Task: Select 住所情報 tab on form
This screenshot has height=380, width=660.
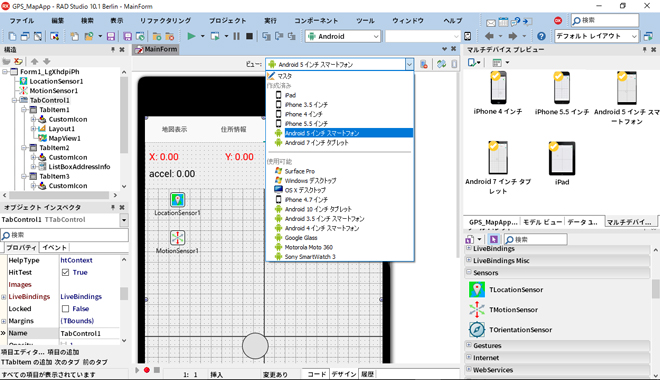Action: click(x=234, y=129)
